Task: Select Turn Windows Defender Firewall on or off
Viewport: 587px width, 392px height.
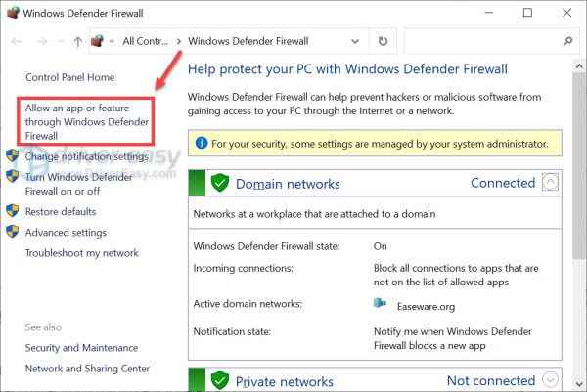Action: [x=78, y=184]
